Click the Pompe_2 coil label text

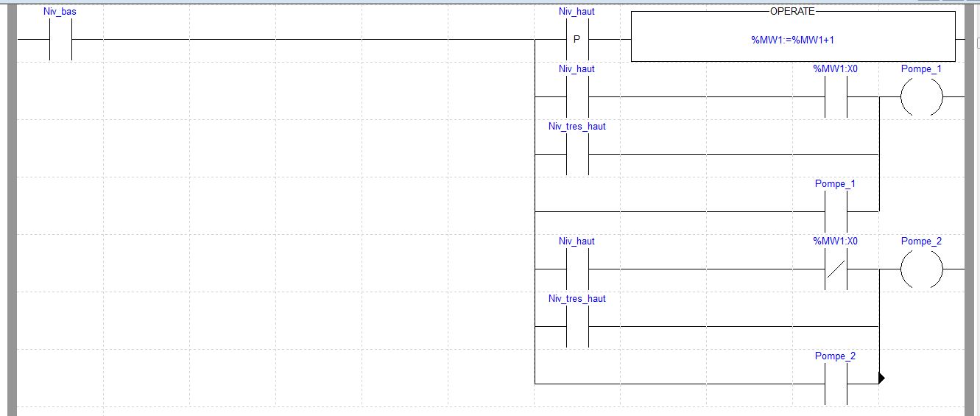click(921, 241)
